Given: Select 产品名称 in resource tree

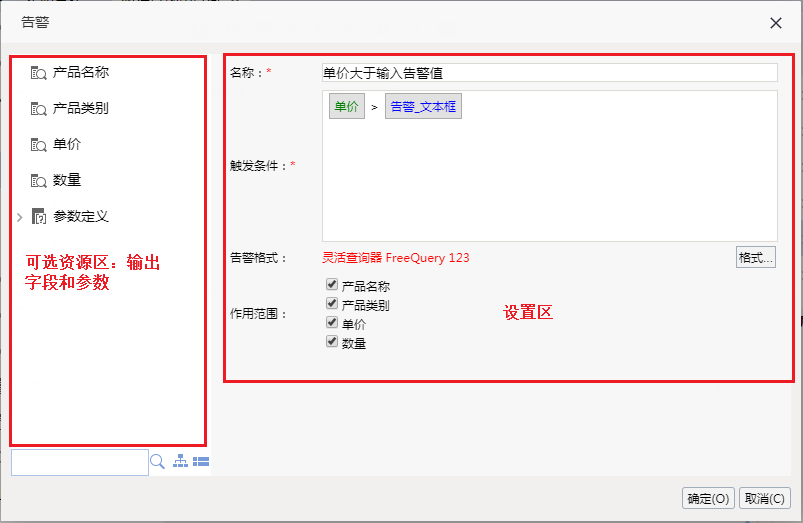Looking at the screenshot, I should coord(81,72).
